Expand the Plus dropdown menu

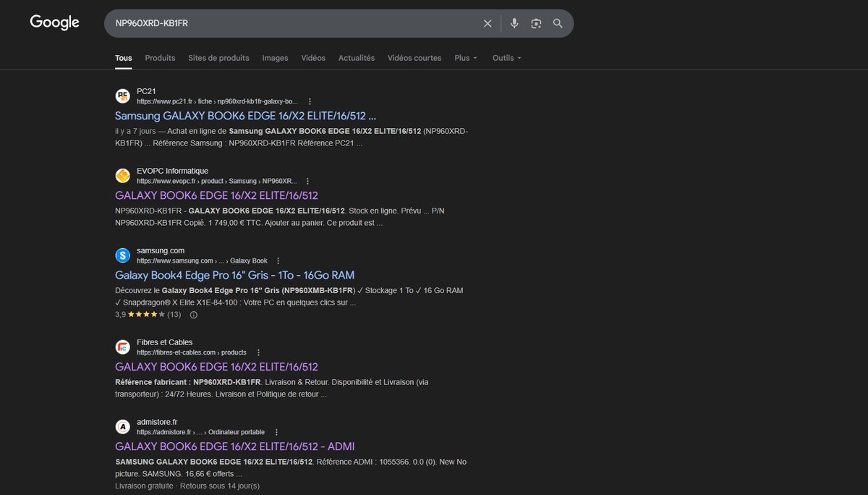[x=466, y=58]
